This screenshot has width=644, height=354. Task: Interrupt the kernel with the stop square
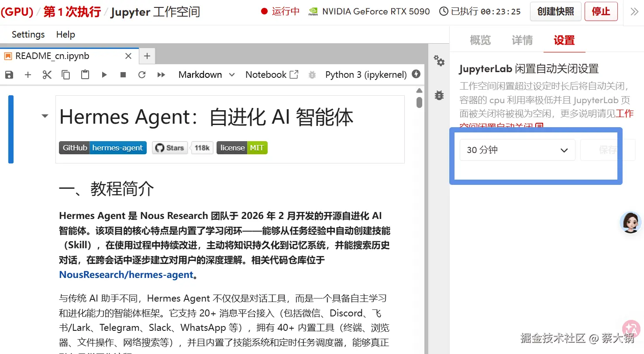(x=123, y=75)
